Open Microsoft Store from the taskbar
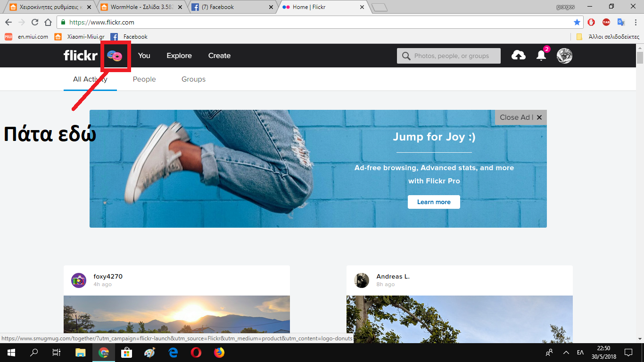 [x=126, y=352]
